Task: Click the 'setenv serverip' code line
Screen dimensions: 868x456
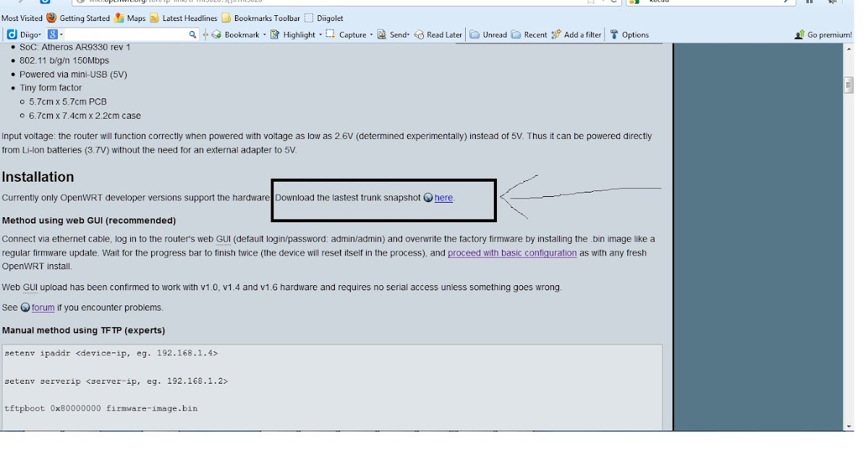Action: coord(116,381)
